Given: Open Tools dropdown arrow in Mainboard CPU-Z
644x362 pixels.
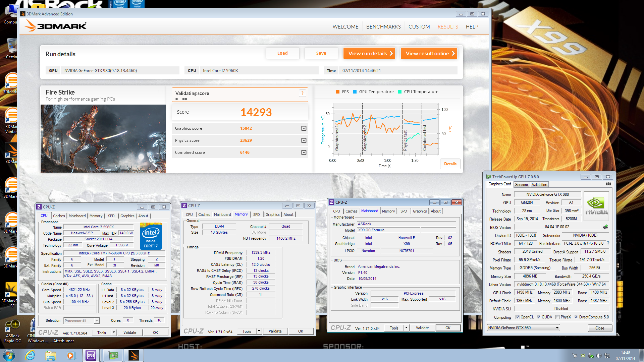Looking at the screenshot, I should (x=406, y=328).
